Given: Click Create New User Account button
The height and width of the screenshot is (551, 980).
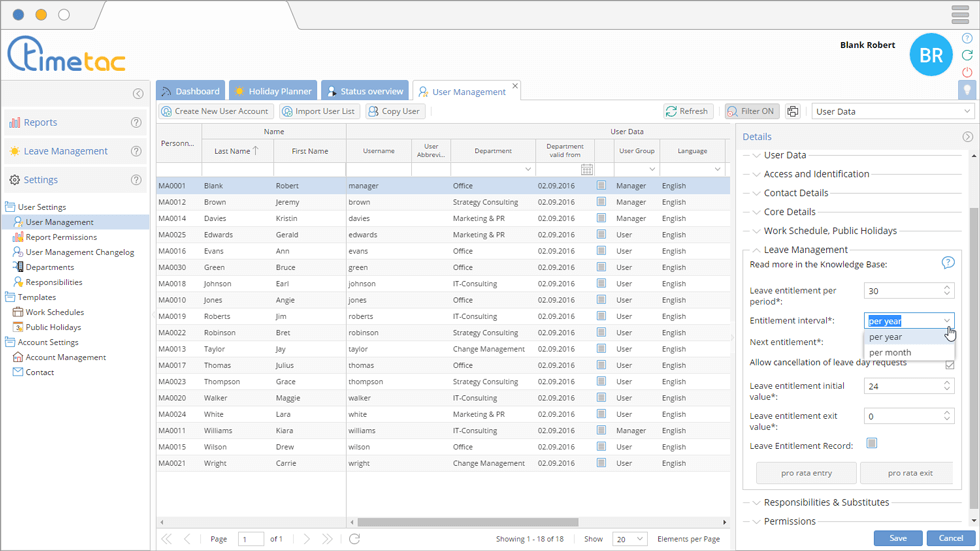Looking at the screenshot, I should click(215, 112).
